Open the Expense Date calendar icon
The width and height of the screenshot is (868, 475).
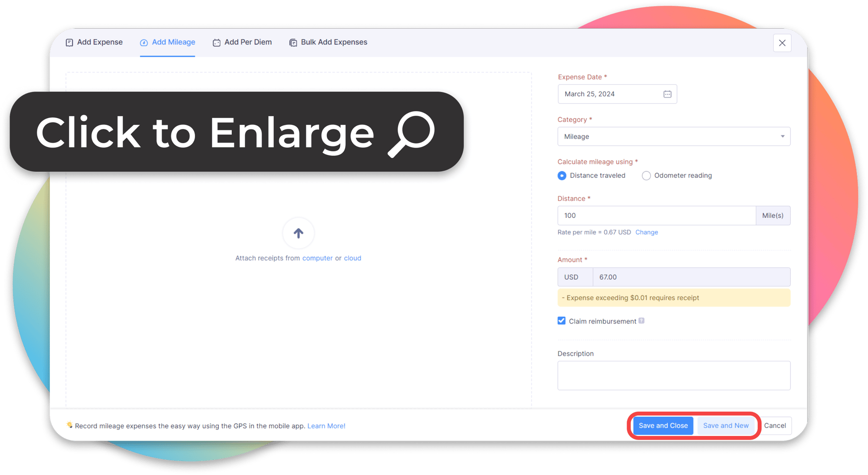coord(667,94)
